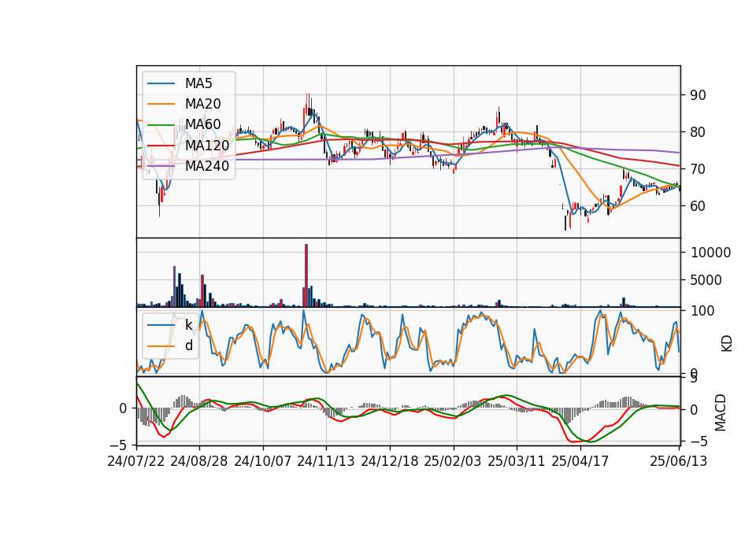Click the purple MA240 legend line sample
756x543 pixels.
point(161,166)
